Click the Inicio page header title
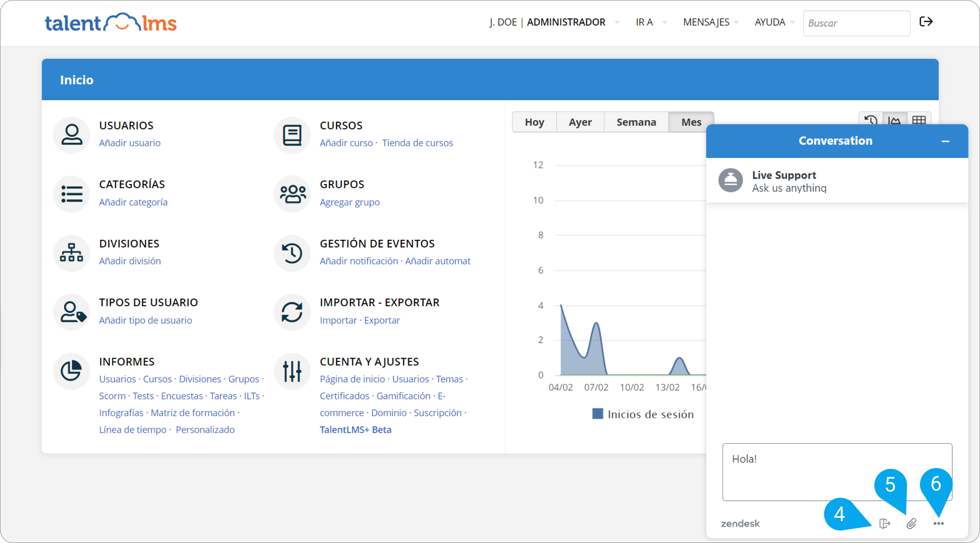Image resolution: width=980 pixels, height=543 pixels. [77, 80]
